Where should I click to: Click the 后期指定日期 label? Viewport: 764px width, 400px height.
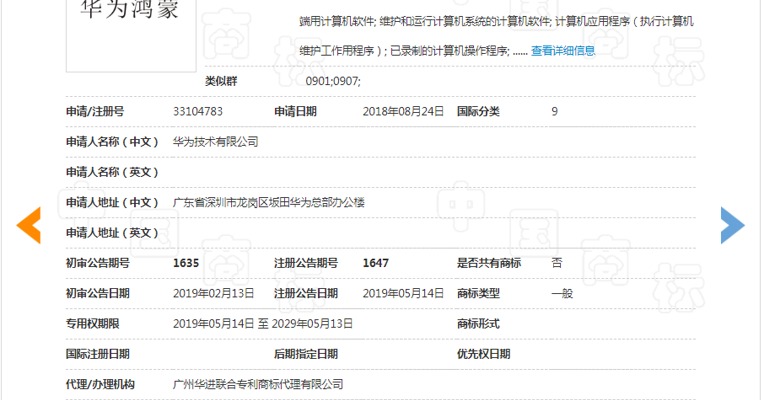coord(306,354)
